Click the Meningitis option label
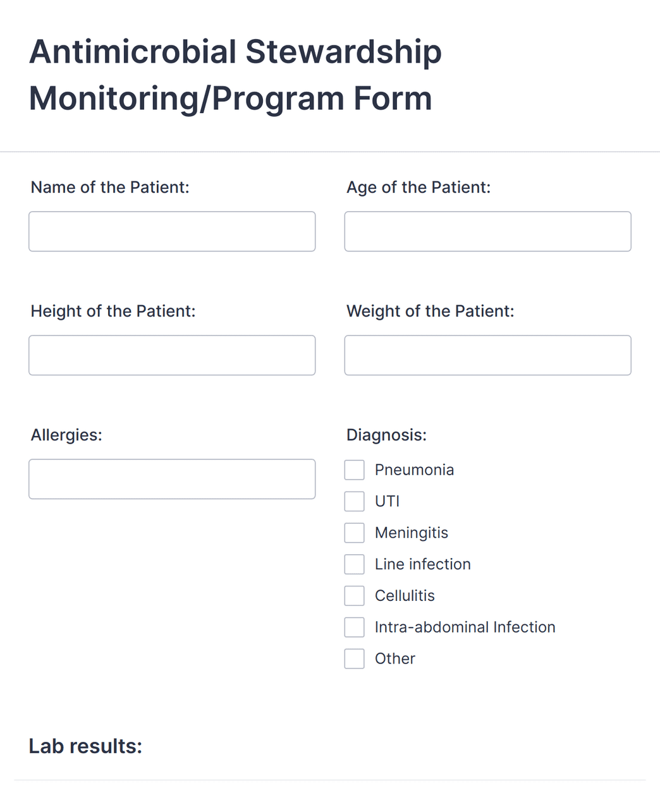 [x=412, y=533]
